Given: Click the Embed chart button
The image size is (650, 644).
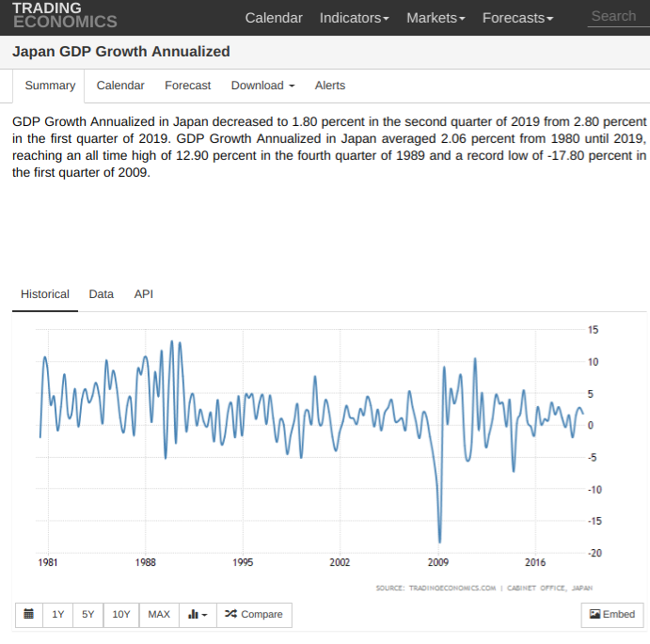Looking at the screenshot, I should [x=612, y=614].
